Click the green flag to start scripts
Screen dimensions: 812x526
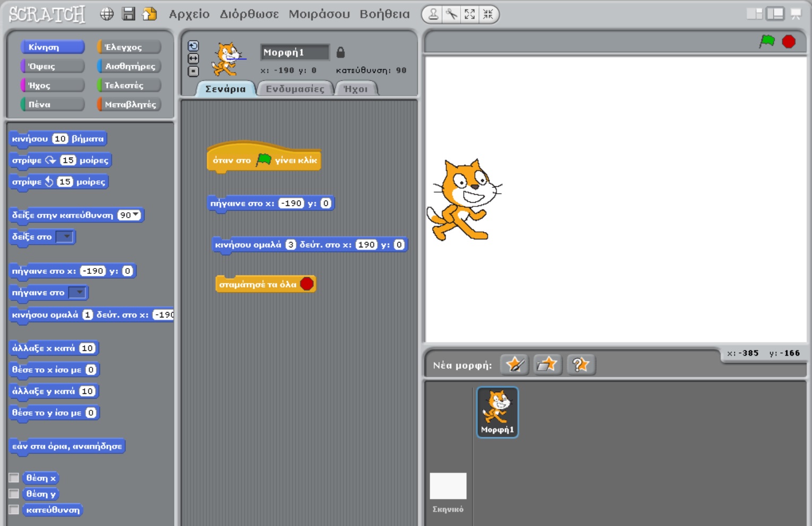click(x=767, y=41)
